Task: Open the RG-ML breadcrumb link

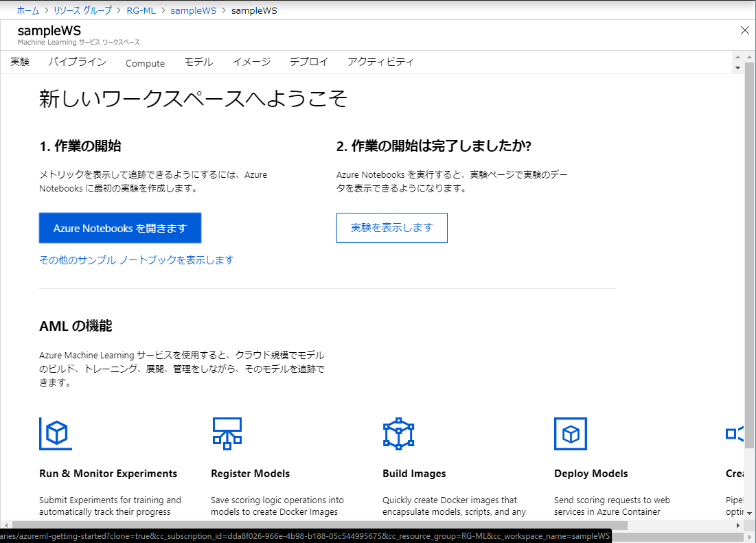Action: point(141,10)
